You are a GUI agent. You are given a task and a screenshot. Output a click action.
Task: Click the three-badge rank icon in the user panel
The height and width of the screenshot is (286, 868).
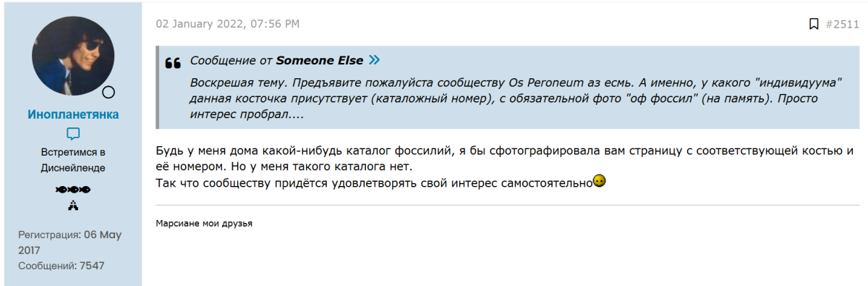point(73,190)
